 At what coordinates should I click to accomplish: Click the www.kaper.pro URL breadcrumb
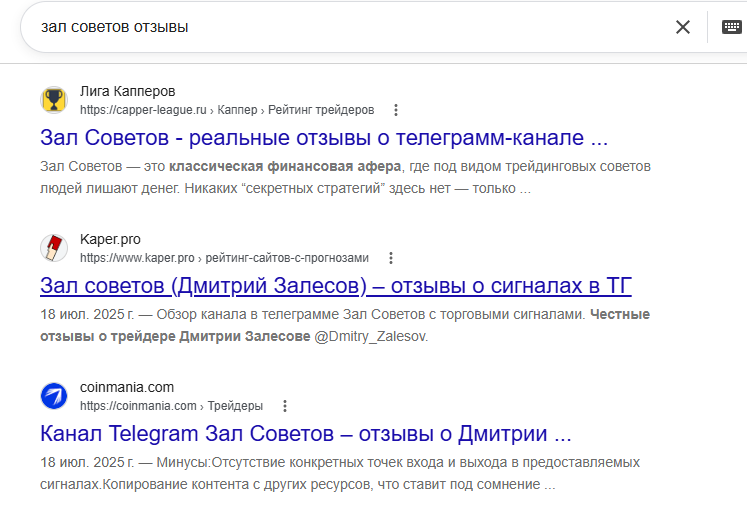224,258
